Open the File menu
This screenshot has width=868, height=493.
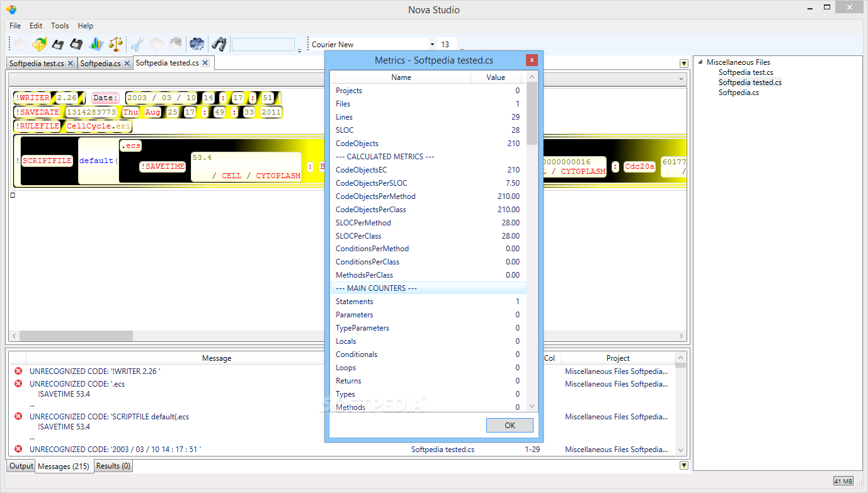tap(15, 26)
